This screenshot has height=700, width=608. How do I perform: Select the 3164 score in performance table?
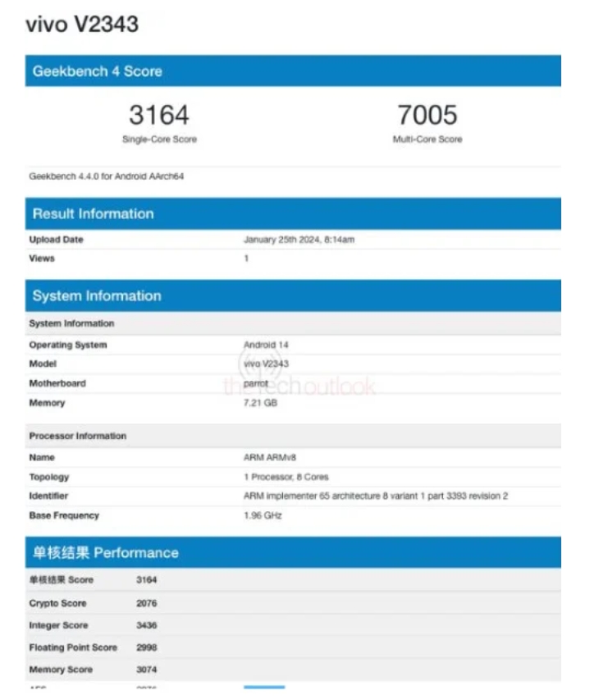(146, 580)
